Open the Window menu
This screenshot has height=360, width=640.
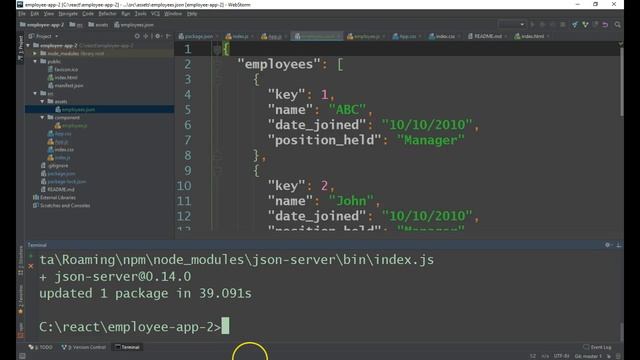coord(173,14)
